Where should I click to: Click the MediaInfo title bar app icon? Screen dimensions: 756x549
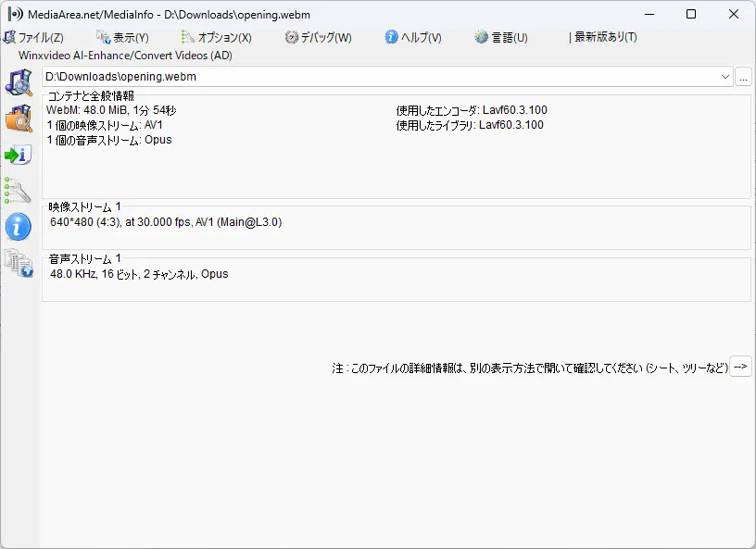(15, 14)
